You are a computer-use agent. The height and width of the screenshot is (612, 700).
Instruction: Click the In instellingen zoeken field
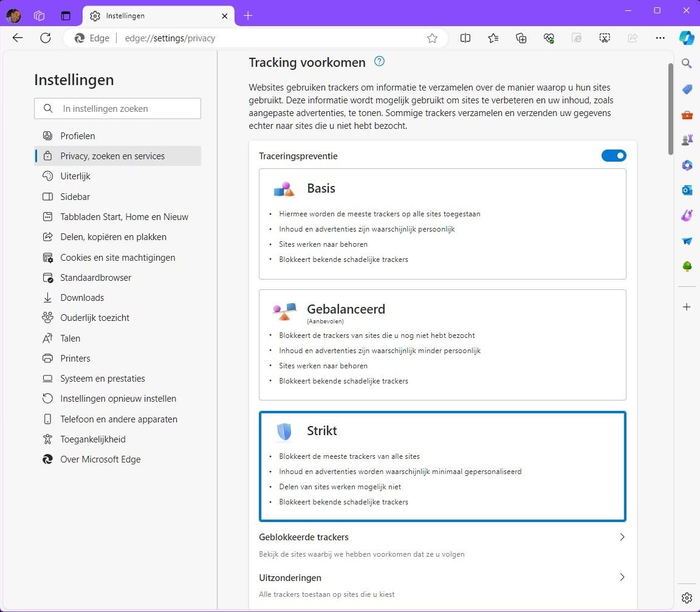coord(117,108)
